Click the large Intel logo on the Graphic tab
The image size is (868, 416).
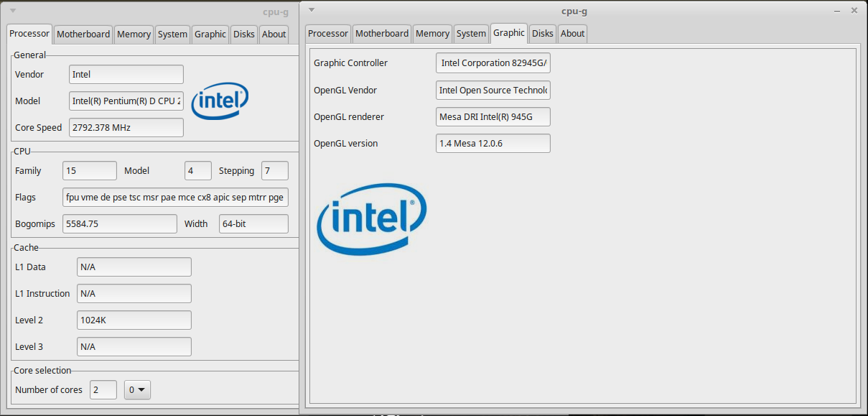tap(372, 218)
